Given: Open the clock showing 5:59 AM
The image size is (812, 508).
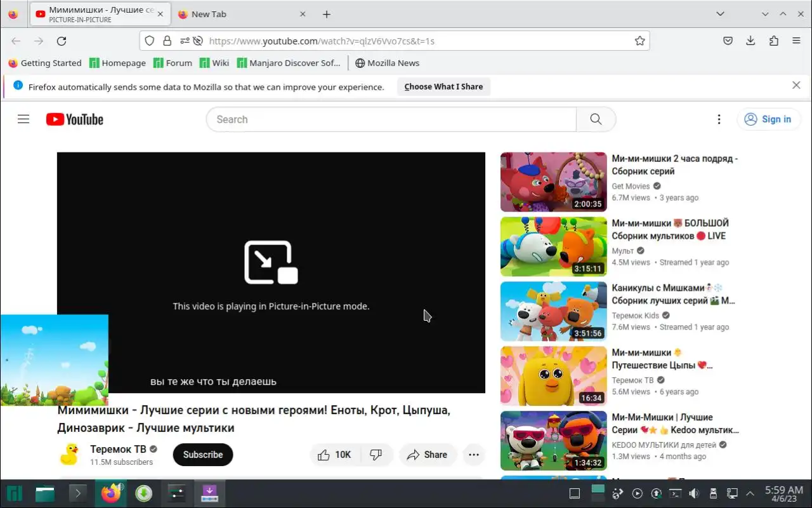Looking at the screenshot, I should pos(784,493).
